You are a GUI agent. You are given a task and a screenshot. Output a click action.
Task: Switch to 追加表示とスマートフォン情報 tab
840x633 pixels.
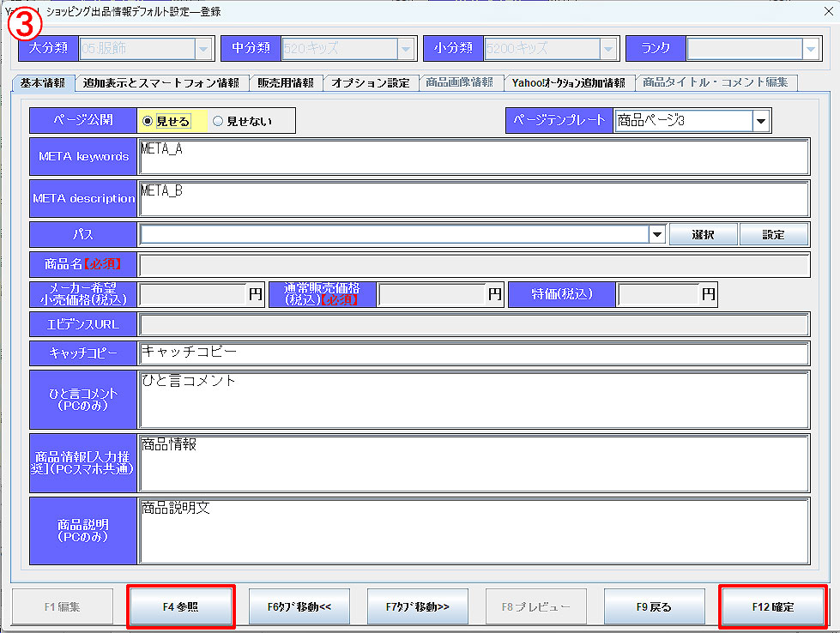pyautogui.click(x=161, y=83)
